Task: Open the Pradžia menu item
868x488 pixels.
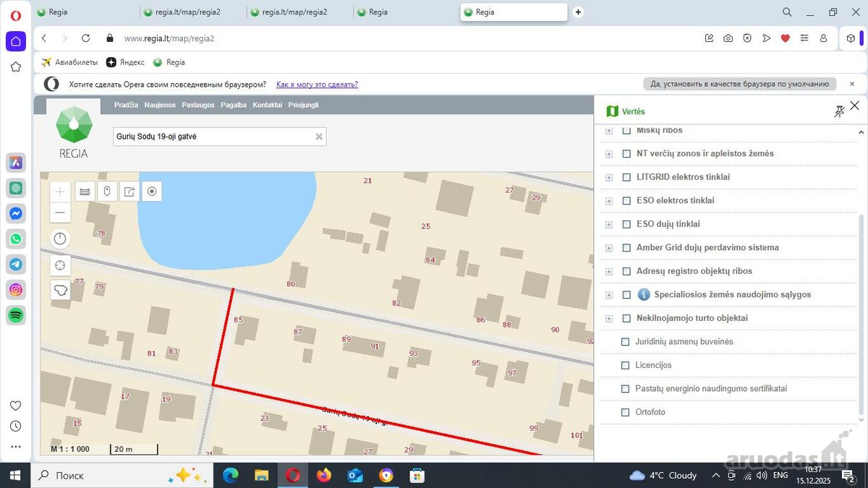Action: tap(126, 105)
